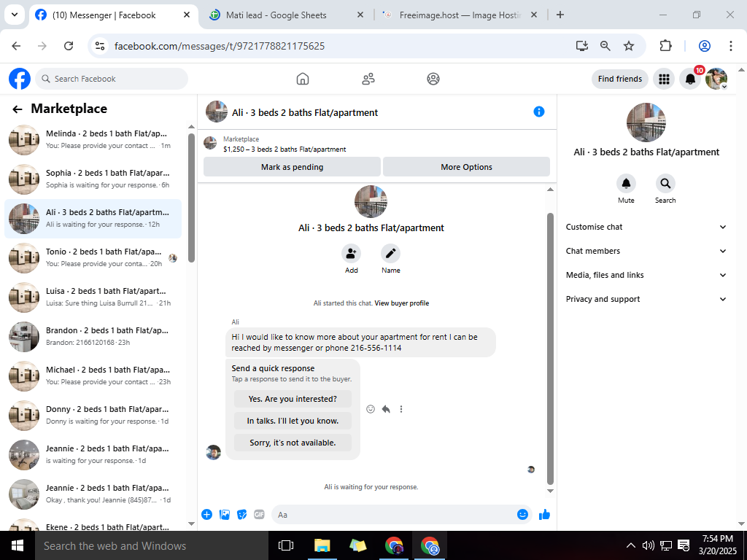Open Sophia 2 beds 1 bath conversation
747x560 pixels.
pos(93,179)
